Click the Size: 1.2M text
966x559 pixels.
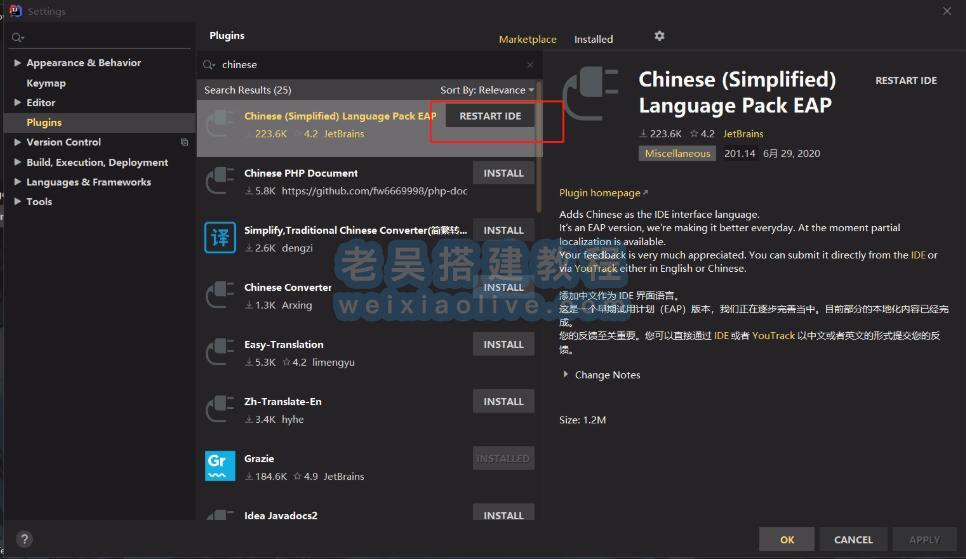click(x=582, y=420)
